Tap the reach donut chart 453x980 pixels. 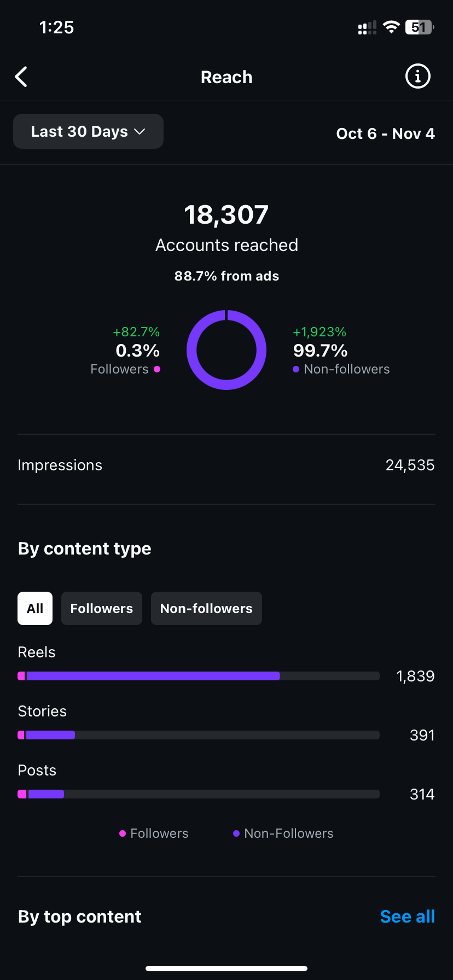226,350
